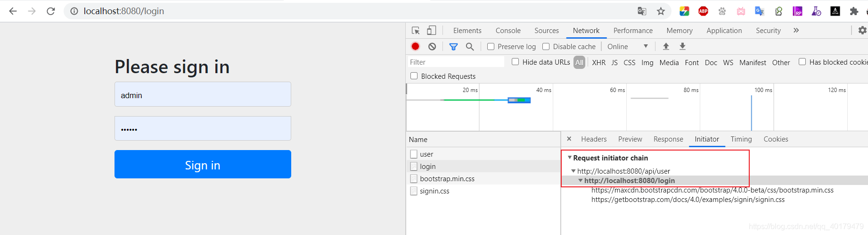Toggle the device toolbar icon
The width and height of the screenshot is (868, 235).
(x=431, y=31)
